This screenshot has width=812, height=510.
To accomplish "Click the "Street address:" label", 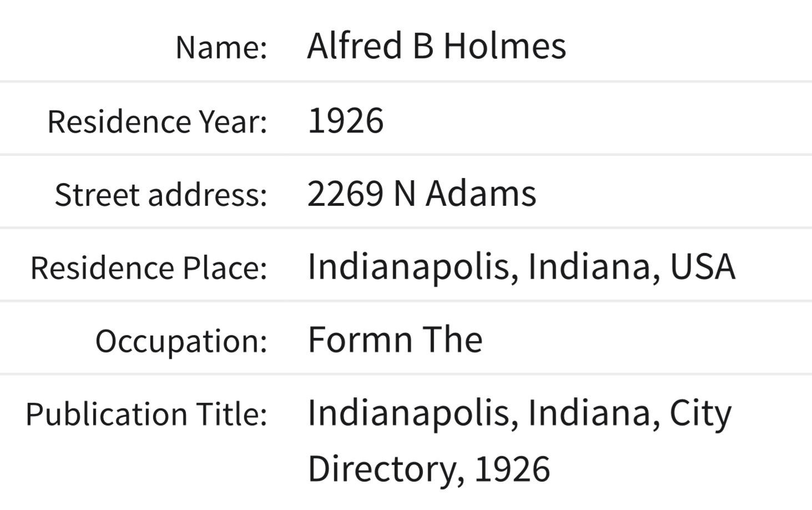I will 161,195.
